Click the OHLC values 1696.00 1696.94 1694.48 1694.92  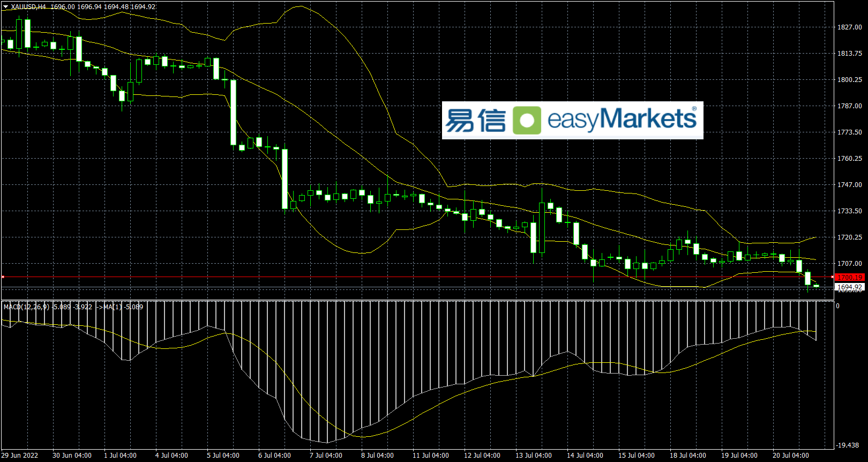[x=103, y=7]
